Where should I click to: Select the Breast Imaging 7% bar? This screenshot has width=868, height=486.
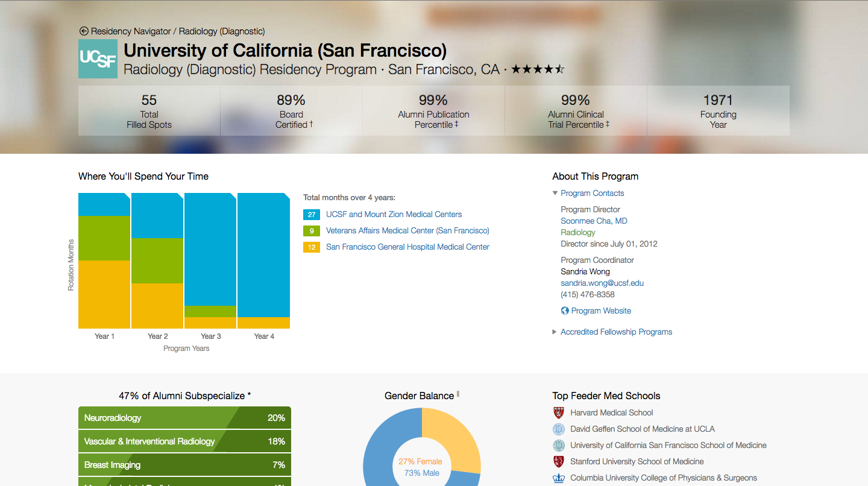coord(184,465)
